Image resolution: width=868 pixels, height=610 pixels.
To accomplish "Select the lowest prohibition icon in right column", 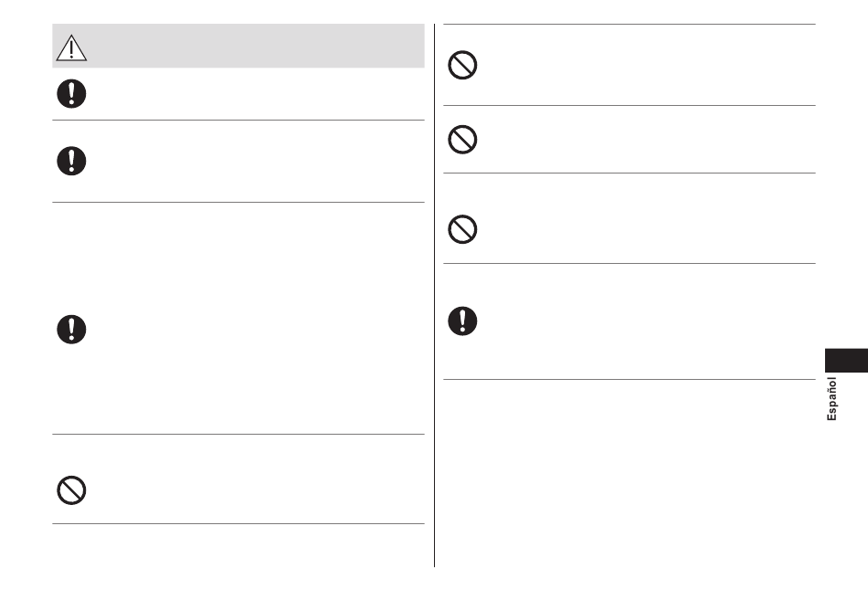I will point(462,229).
